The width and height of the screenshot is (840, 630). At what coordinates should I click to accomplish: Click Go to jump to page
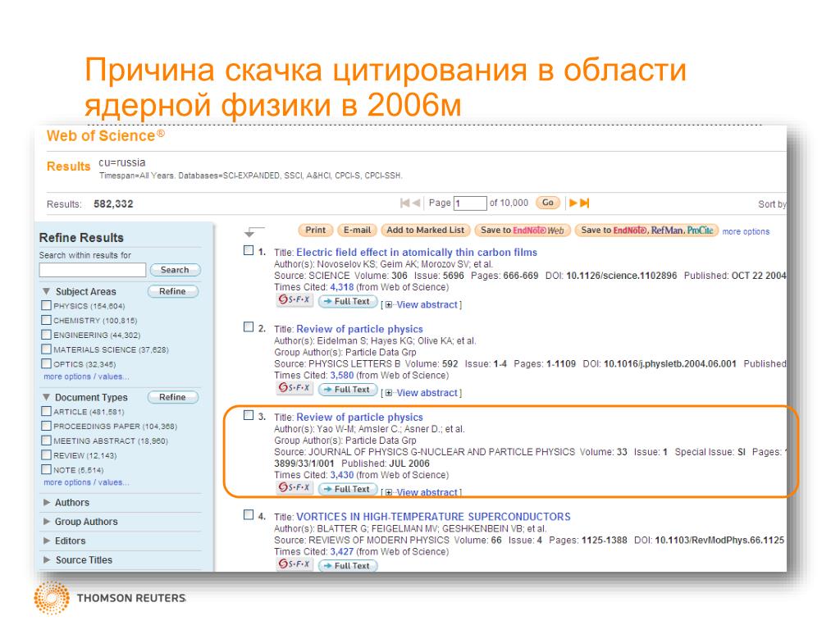(x=547, y=203)
